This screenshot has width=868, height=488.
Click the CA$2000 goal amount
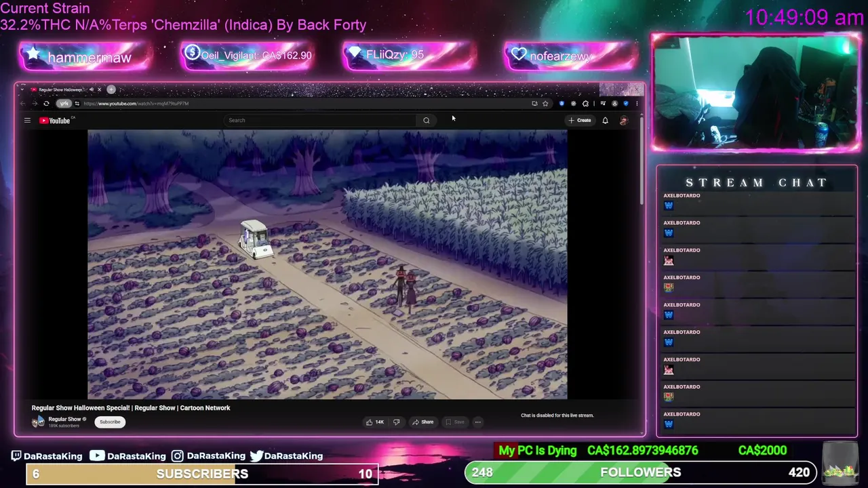point(762,451)
